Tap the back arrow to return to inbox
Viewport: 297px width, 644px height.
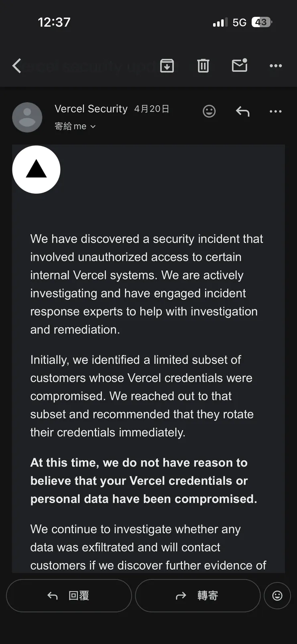click(16, 65)
